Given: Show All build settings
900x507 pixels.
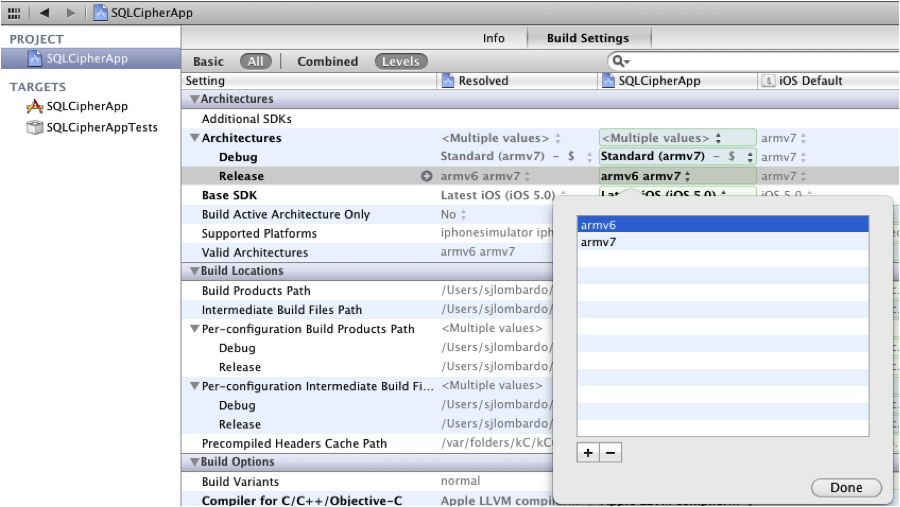Looking at the screenshot, I should pyautogui.click(x=255, y=61).
